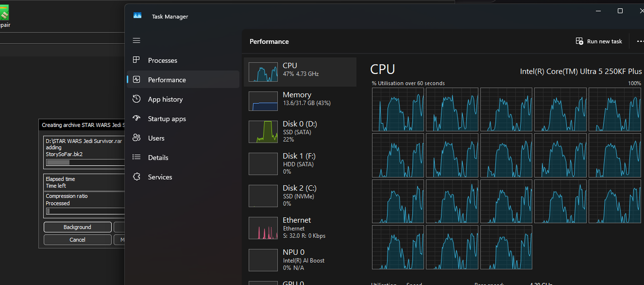The width and height of the screenshot is (644, 285).
Task: Click 'S: 32.0 R: 0 Kbps' Ethernet value
Action: point(304,236)
